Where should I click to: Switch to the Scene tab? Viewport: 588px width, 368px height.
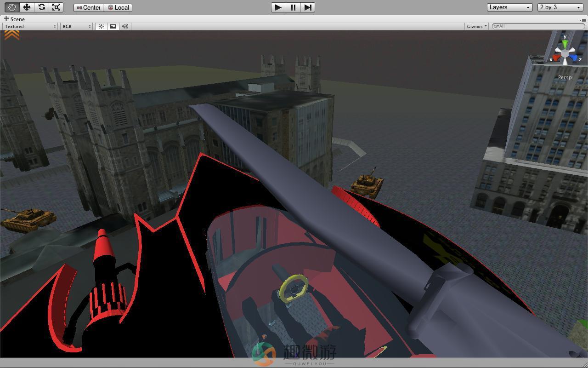click(x=15, y=19)
